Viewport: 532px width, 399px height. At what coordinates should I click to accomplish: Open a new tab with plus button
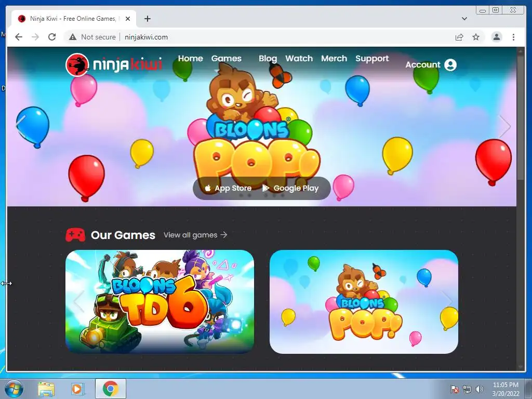tap(147, 19)
